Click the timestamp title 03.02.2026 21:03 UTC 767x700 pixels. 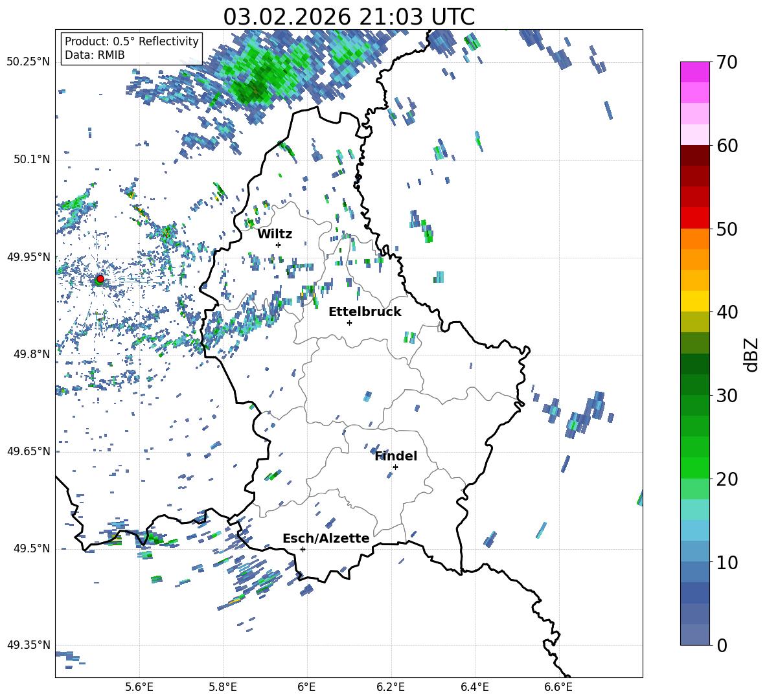point(349,17)
